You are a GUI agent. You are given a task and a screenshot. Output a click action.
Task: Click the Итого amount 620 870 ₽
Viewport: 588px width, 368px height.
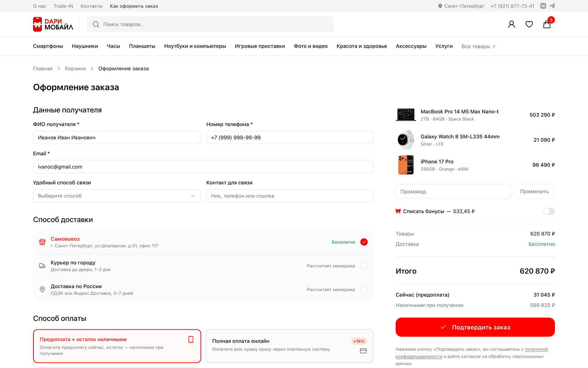click(x=537, y=271)
